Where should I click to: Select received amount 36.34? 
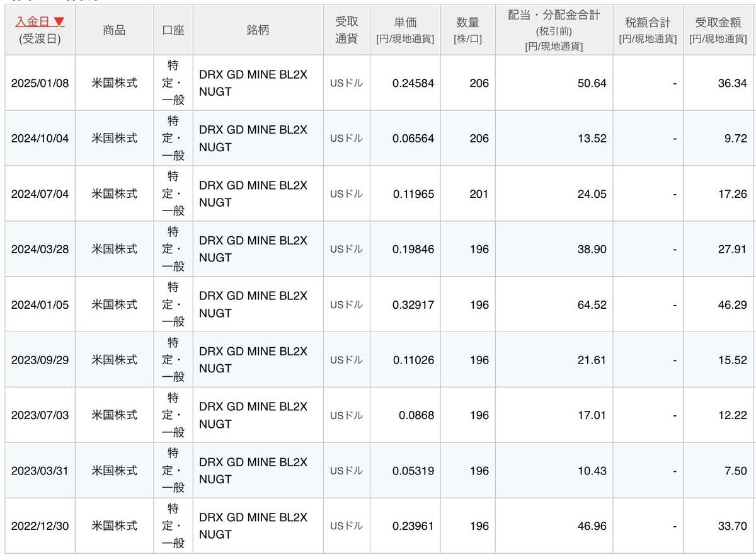click(732, 83)
